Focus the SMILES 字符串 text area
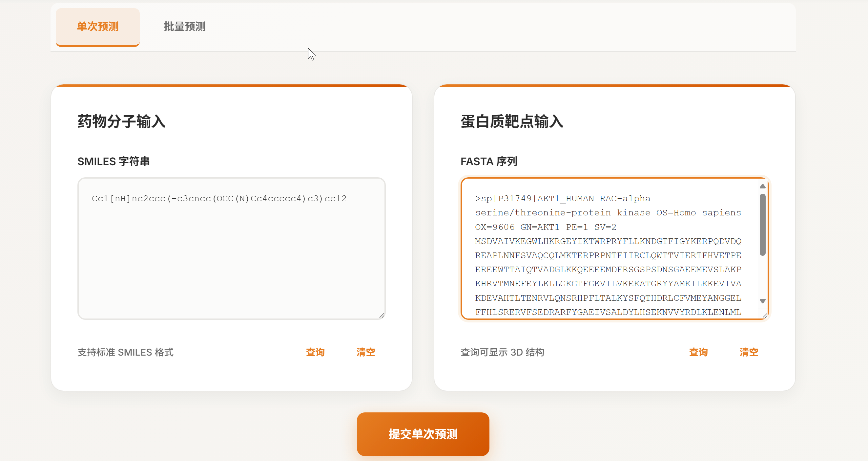This screenshot has width=868, height=461. point(231,250)
